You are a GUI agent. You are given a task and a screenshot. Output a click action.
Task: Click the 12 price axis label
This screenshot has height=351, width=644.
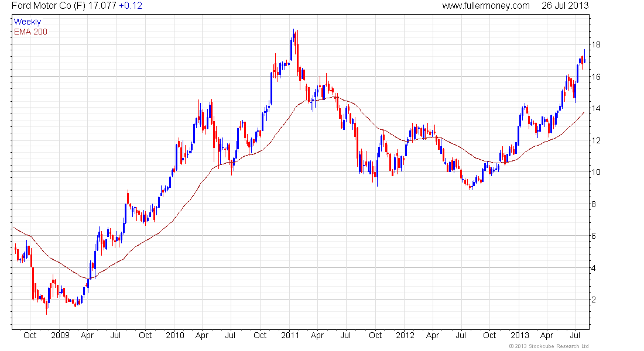(x=596, y=140)
